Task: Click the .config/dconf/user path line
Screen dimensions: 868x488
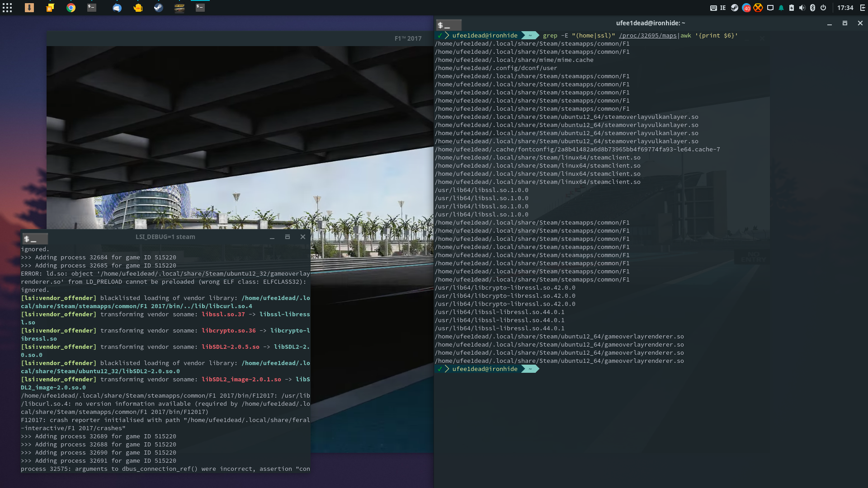Action: point(496,68)
